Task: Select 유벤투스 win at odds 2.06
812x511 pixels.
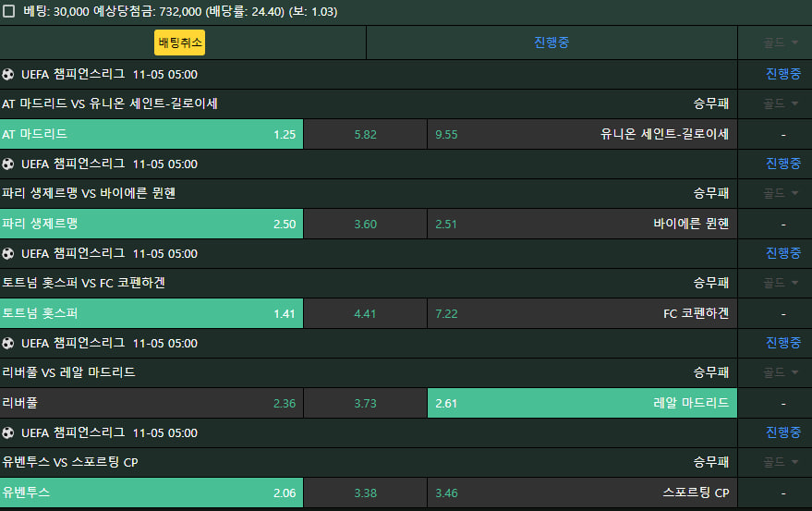Action: point(151,493)
